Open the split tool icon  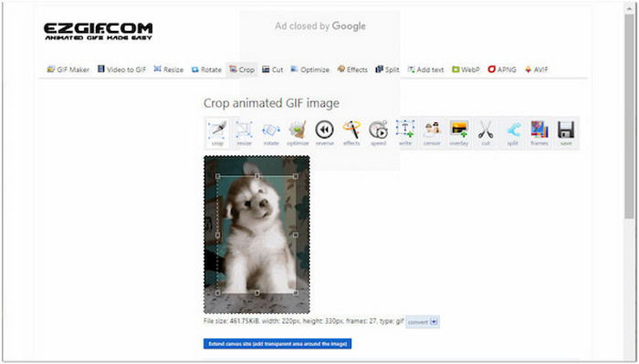[x=513, y=133]
